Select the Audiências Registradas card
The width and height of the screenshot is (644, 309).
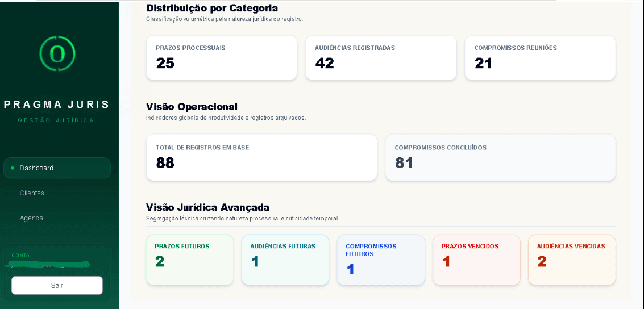point(381,58)
